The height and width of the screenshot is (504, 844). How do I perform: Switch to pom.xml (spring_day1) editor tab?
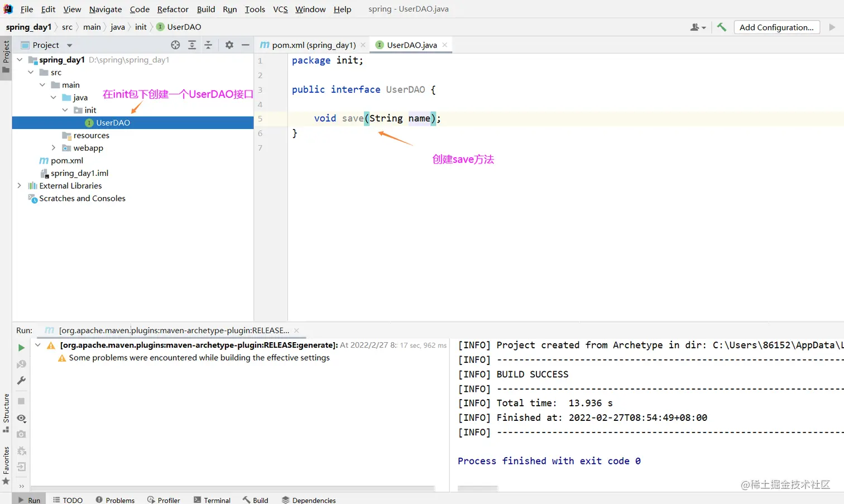tap(314, 45)
